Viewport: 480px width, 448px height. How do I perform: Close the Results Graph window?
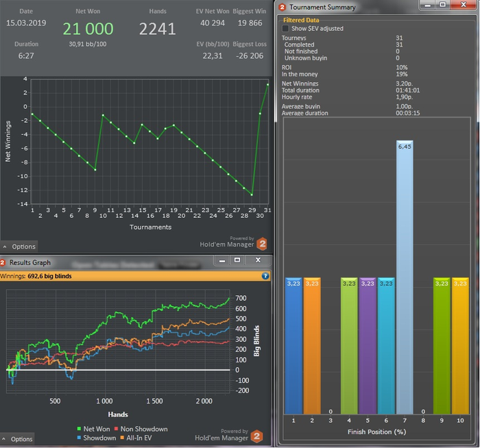258,260
